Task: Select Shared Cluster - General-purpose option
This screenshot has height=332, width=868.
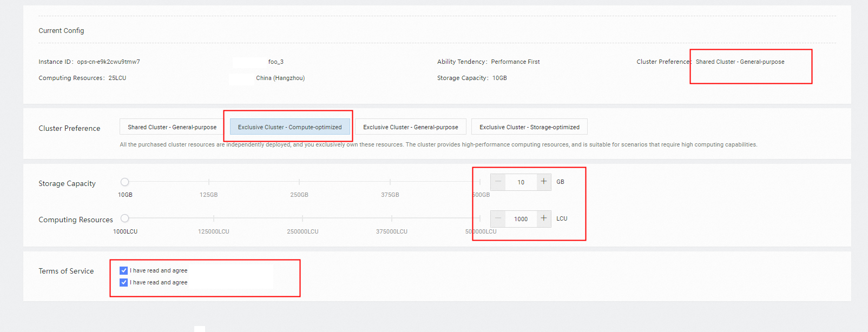Action: tap(172, 127)
